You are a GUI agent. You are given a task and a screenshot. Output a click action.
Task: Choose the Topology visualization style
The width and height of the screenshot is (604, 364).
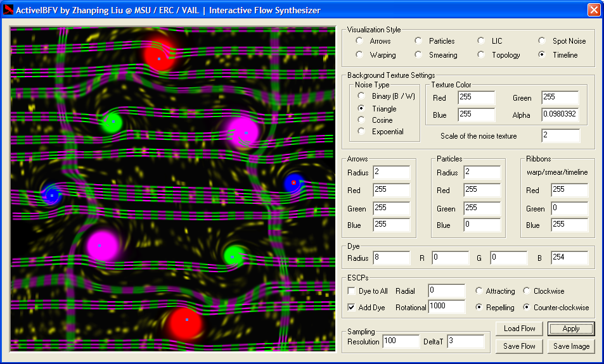[x=482, y=55]
